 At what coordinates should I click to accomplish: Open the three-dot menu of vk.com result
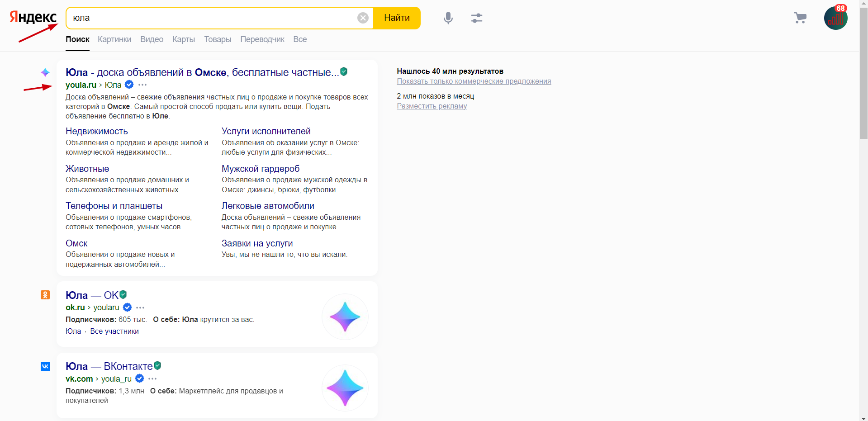pos(152,379)
